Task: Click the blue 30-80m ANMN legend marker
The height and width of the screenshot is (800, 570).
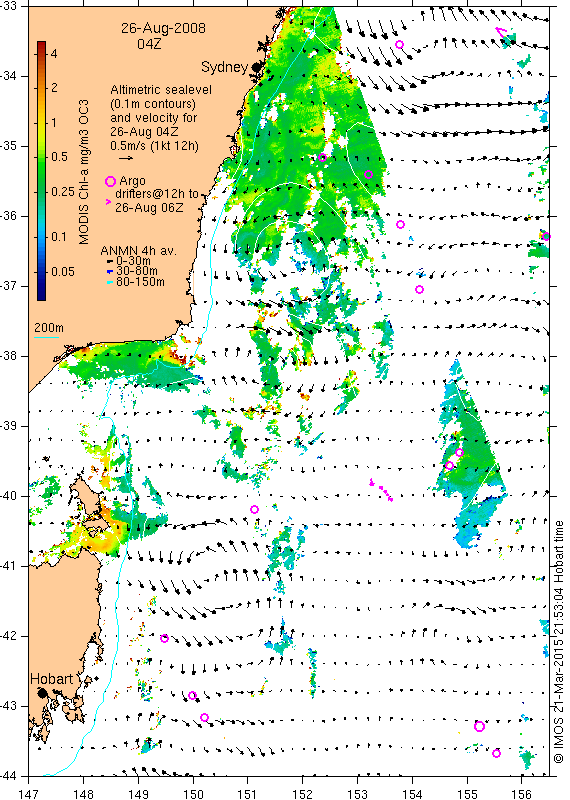Action: point(110,271)
